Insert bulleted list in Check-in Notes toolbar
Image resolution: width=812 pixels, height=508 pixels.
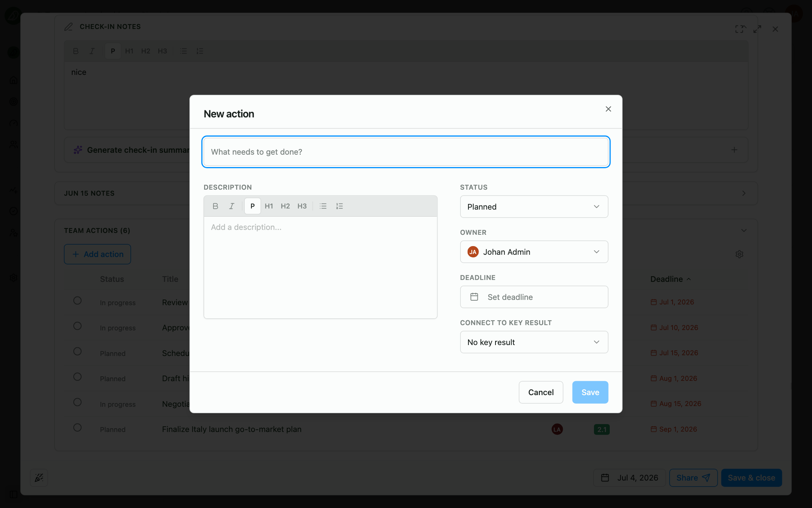coord(183,51)
